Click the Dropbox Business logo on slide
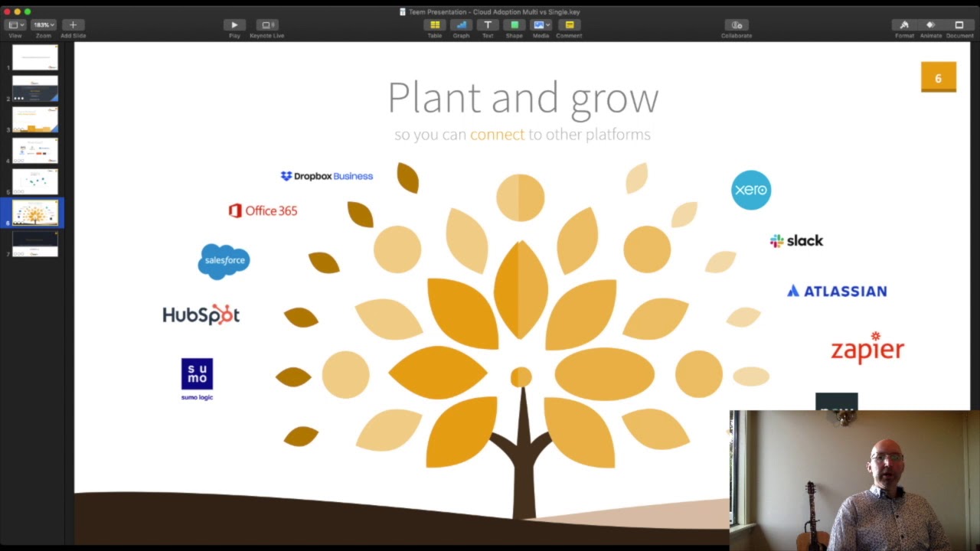The height and width of the screenshot is (551, 980). [327, 176]
